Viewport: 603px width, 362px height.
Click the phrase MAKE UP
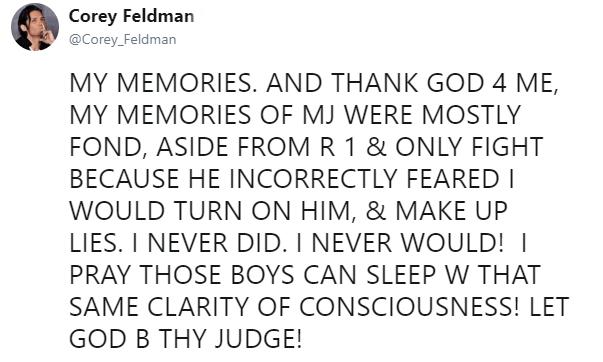451,211
